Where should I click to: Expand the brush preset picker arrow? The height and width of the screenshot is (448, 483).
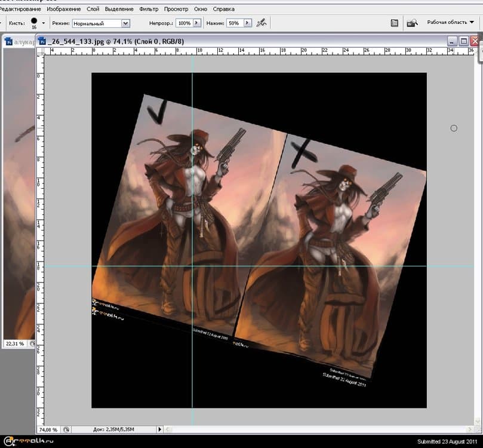(43, 23)
